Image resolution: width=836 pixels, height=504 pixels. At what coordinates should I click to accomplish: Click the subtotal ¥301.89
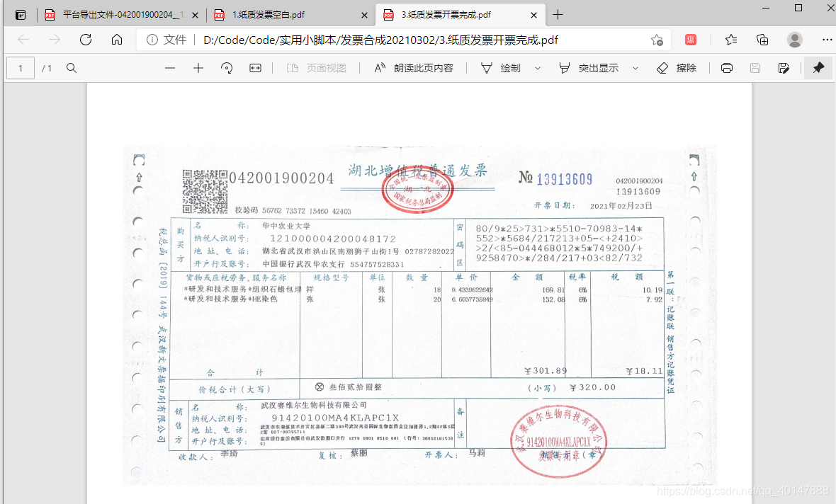(x=546, y=371)
